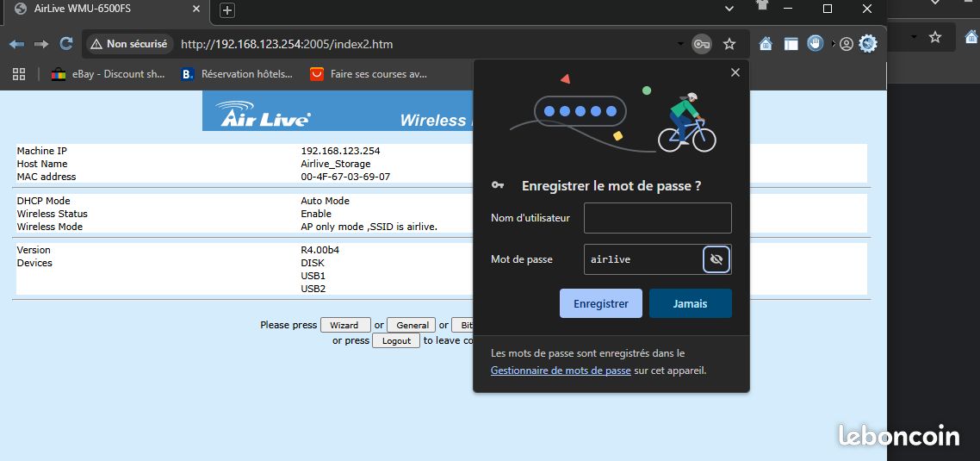Open the hand-stop blocker extension icon
The width and height of the screenshot is (980, 461).
coord(815,43)
